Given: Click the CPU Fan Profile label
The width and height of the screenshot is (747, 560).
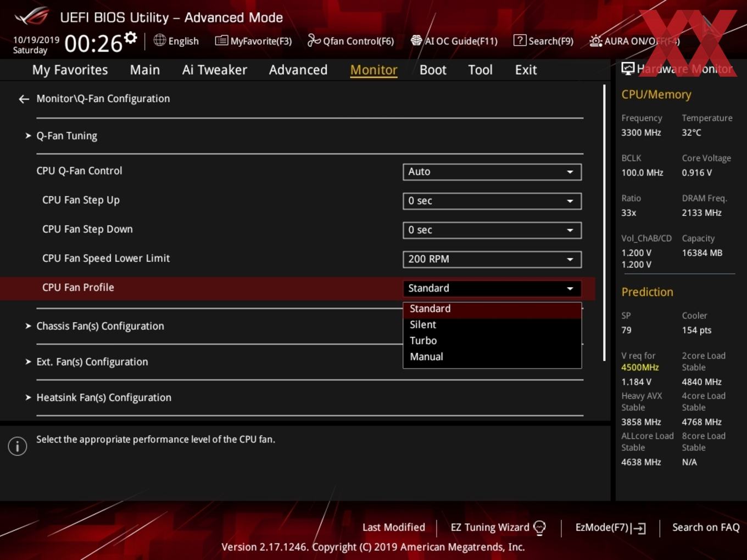Looking at the screenshot, I should 78,288.
